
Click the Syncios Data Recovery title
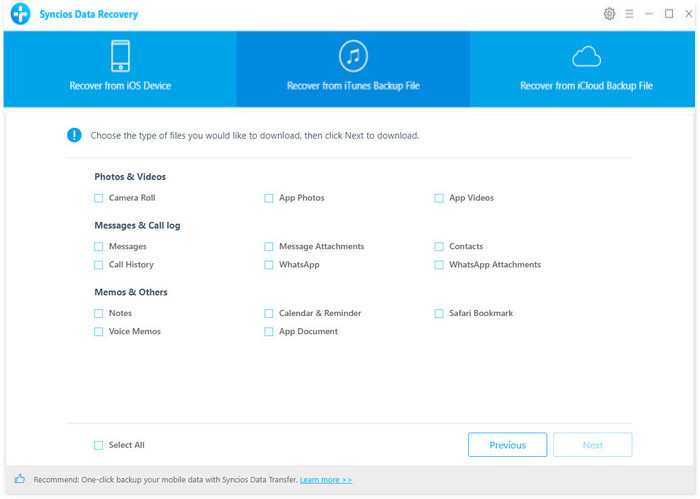click(x=89, y=14)
